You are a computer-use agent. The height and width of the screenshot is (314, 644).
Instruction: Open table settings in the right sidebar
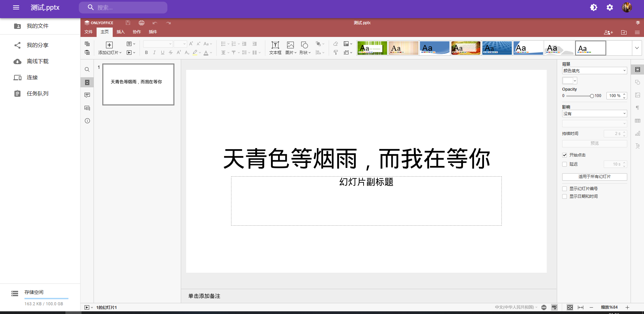(638, 121)
